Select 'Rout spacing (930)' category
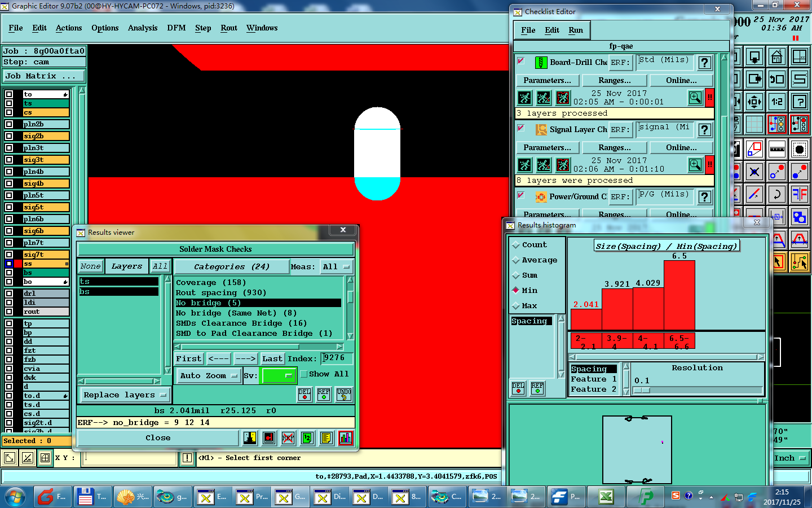This screenshot has width=812, height=508. tap(221, 293)
